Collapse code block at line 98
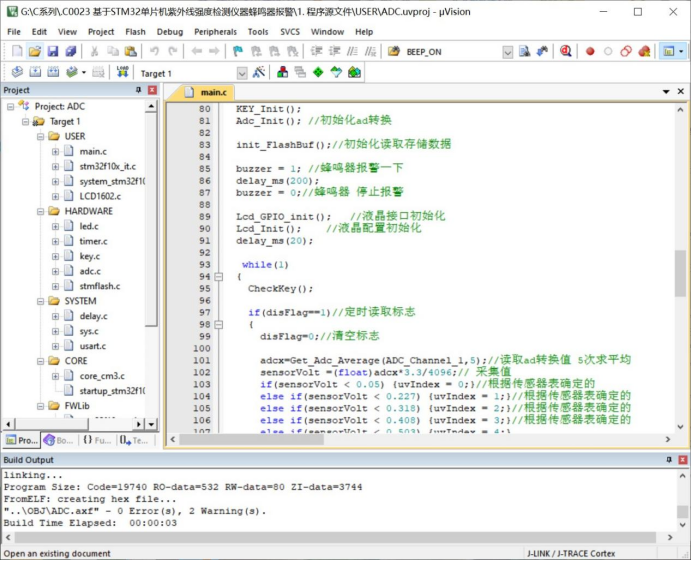This screenshot has width=692, height=561. tap(218, 325)
